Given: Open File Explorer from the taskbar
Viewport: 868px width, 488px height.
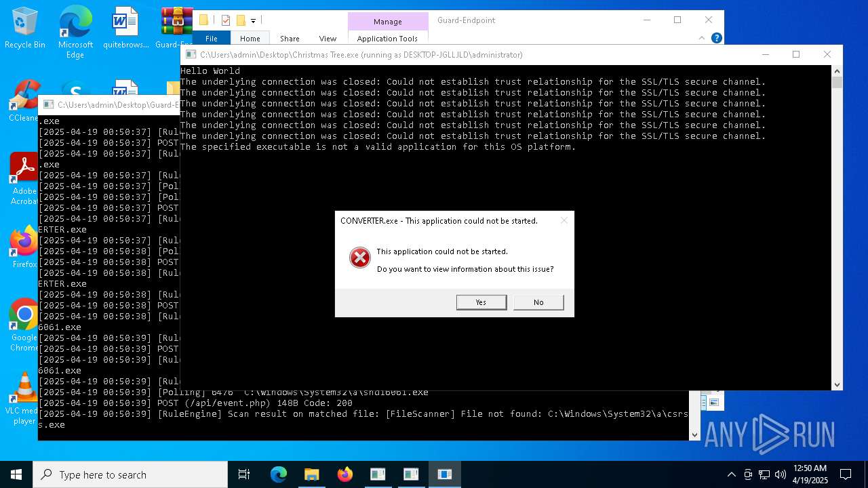Looking at the screenshot, I should [311, 474].
